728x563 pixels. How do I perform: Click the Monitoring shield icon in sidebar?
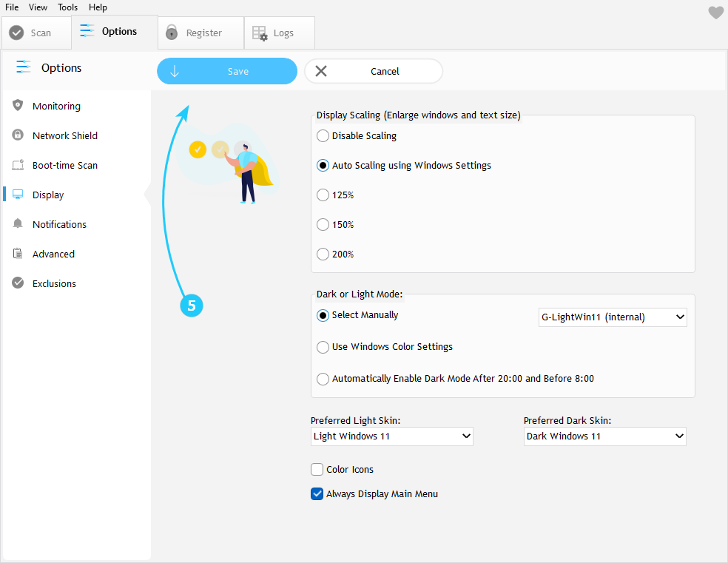pyautogui.click(x=18, y=106)
